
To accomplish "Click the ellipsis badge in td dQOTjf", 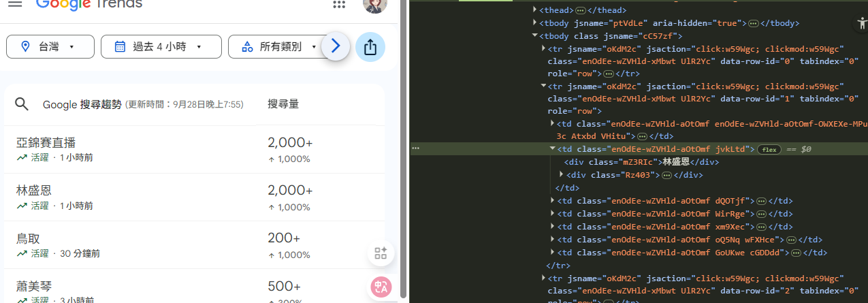I will pyautogui.click(x=762, y=202).
